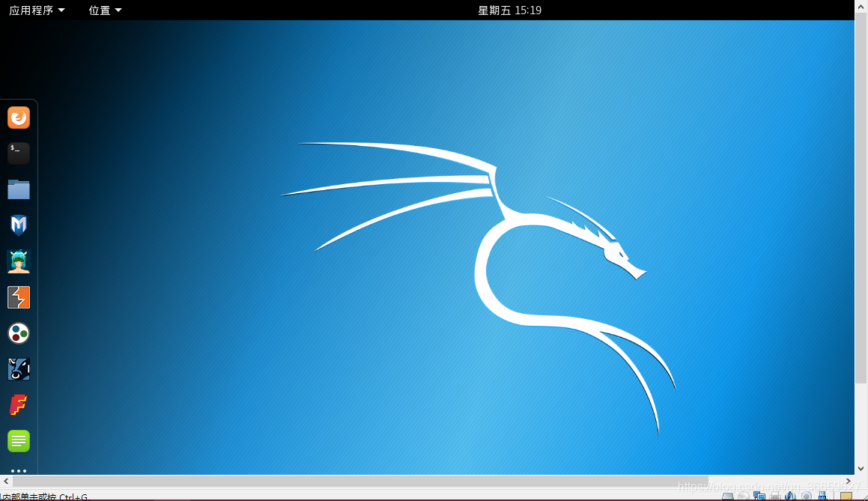The height and width of the screenshot is (501, 868).
Task: Launch Maltego from the dock
Action: click(18, 333)
